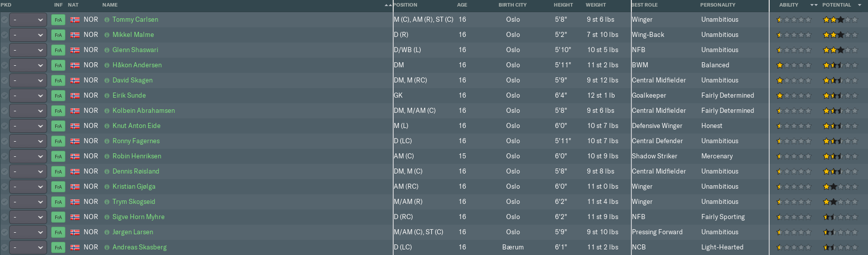
Task: Open Sigve Horn Myhre player link
Action: (138, 217)
